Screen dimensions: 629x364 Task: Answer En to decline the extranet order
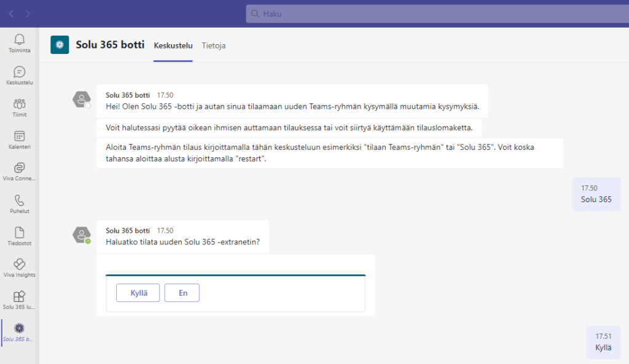[x=182, y=293]
